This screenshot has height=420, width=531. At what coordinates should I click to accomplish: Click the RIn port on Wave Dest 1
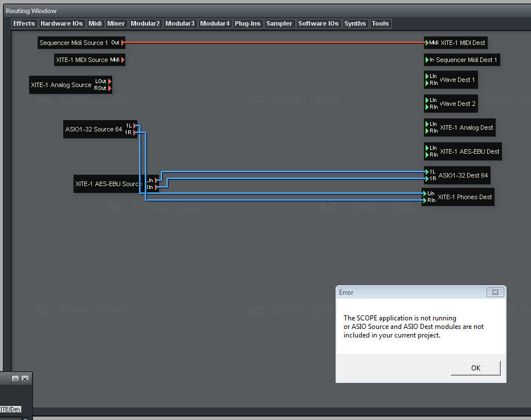click(427, 83)
